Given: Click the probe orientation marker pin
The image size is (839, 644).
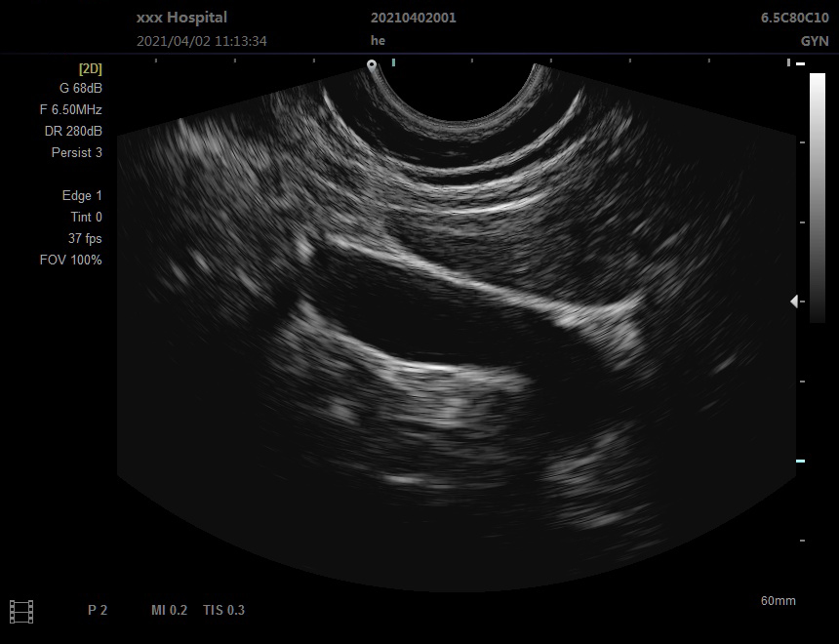Looking at the screenshot, I should pyautogui.click(x=372, y=65).
